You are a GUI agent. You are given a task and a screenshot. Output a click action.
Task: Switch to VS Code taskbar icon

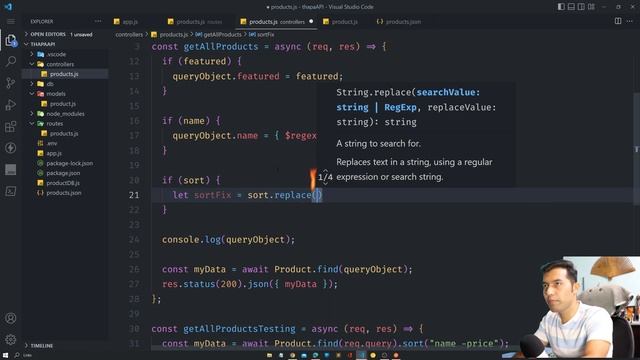(x=361, y=356)
